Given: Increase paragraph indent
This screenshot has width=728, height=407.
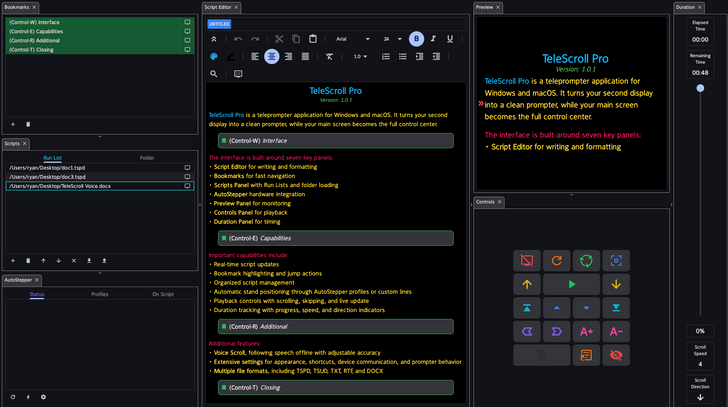Looking at the screenshot, I should click(x=419, y=57).
